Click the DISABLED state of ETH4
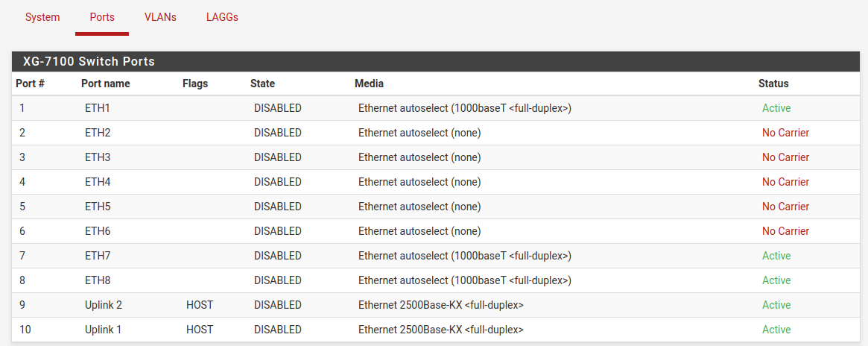Image resolution: width=868 pixels, height=346 pixels. tap(278, 182)
